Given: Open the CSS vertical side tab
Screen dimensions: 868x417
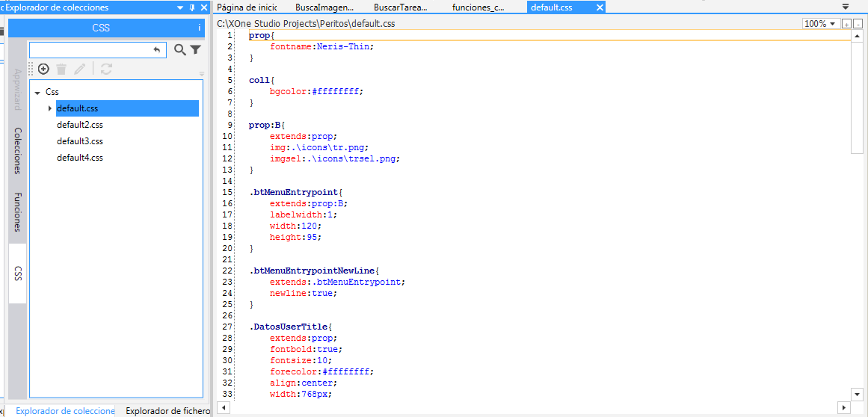Looking at the screenshot, I should [17, 274].
